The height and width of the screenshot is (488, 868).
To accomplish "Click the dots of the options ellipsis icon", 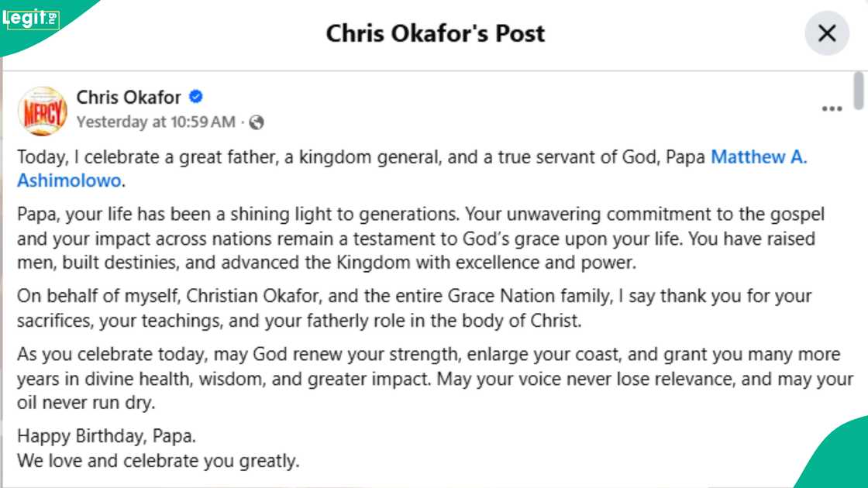I will click(x=832, y=108).
